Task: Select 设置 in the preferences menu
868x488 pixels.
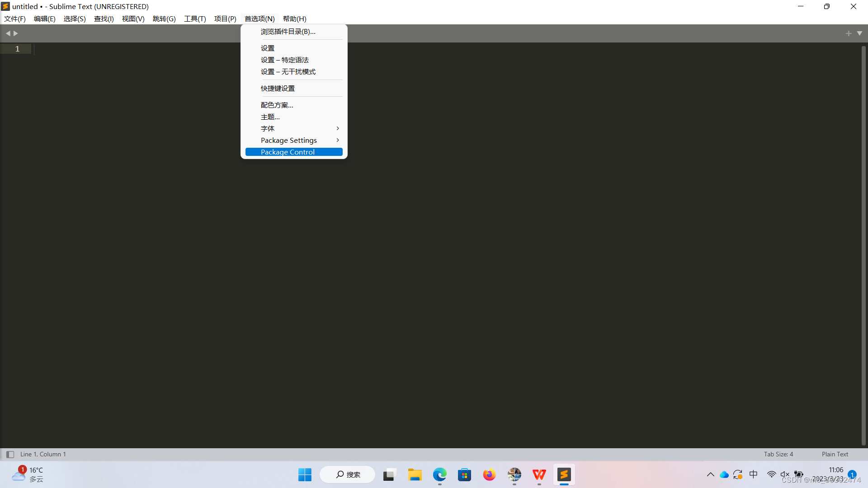Action: pyautogui.click(x=268, y=47)
